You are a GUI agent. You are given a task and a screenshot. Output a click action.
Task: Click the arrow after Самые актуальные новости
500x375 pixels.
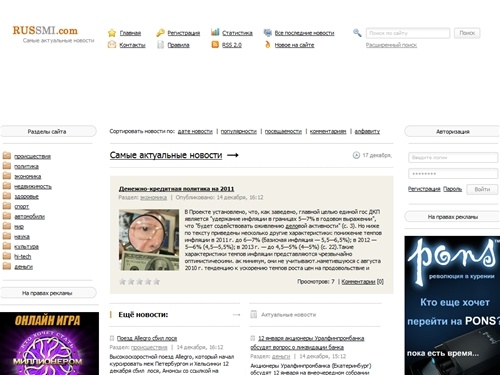(x=233, y=155)
